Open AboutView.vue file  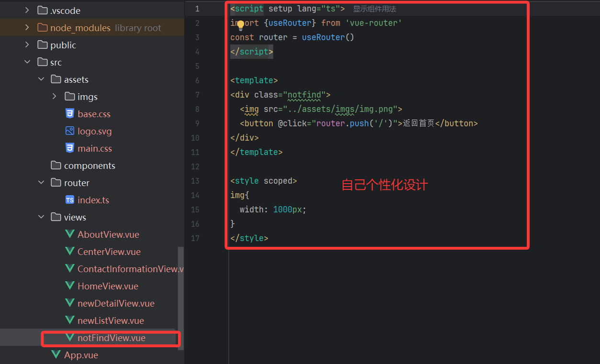pos(109,234)
